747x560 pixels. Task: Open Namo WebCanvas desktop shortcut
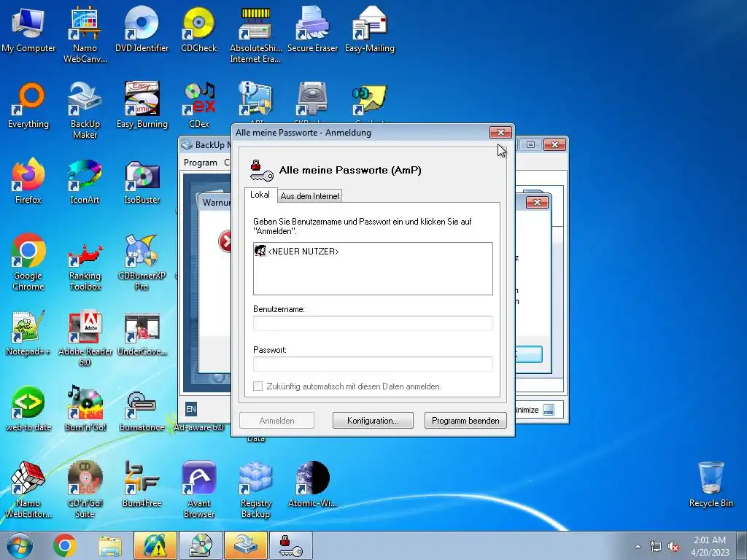click(85, 35)
